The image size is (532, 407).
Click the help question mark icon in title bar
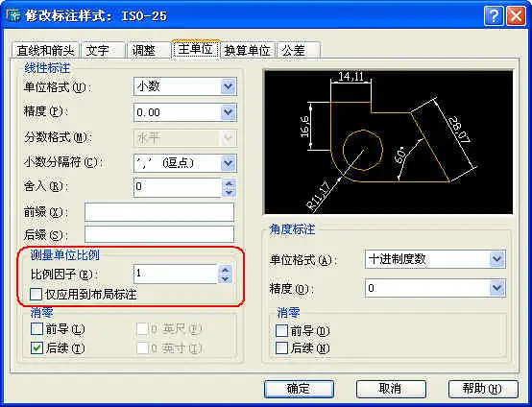pos(494,16)
